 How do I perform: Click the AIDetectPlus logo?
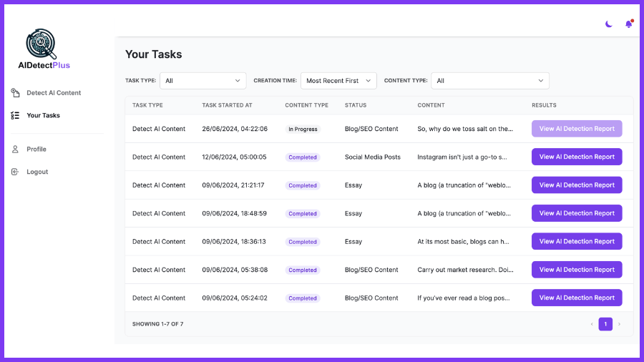[44, 49]
